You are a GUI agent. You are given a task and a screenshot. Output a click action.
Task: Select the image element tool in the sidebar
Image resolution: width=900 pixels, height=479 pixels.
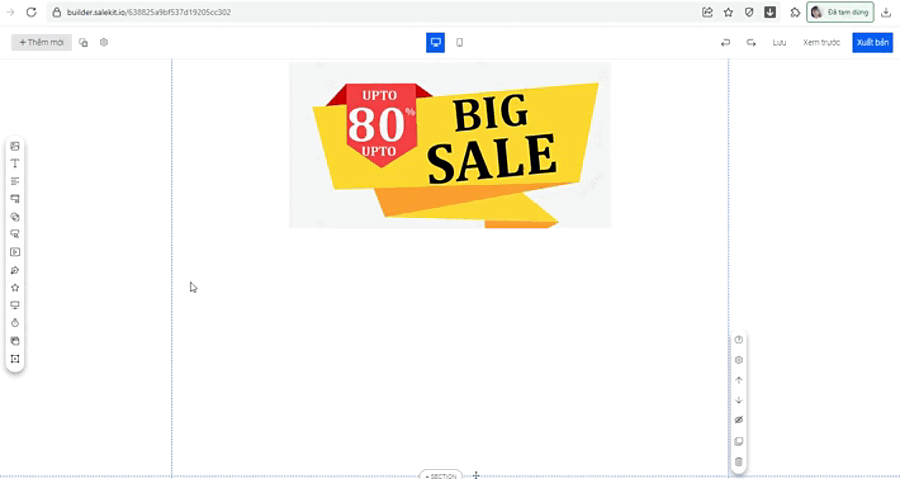pos(15,146)
